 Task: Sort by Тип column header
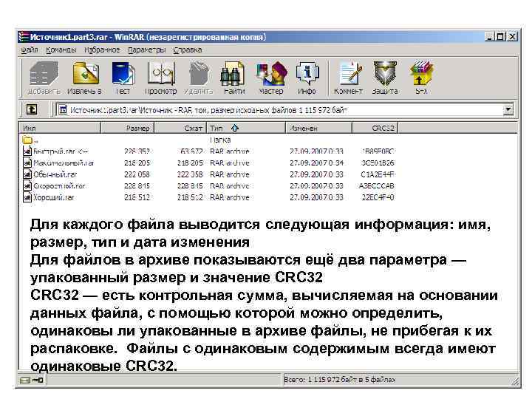coord(246,128)
